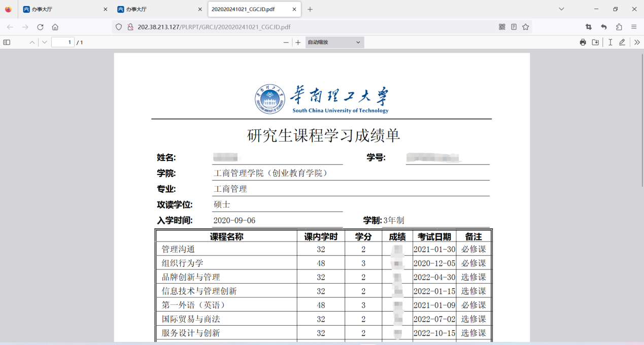Image resolution: width=644 pixels, height=345 pixels.
Task: Zoom in on the PDF
Action: (298, 43)
